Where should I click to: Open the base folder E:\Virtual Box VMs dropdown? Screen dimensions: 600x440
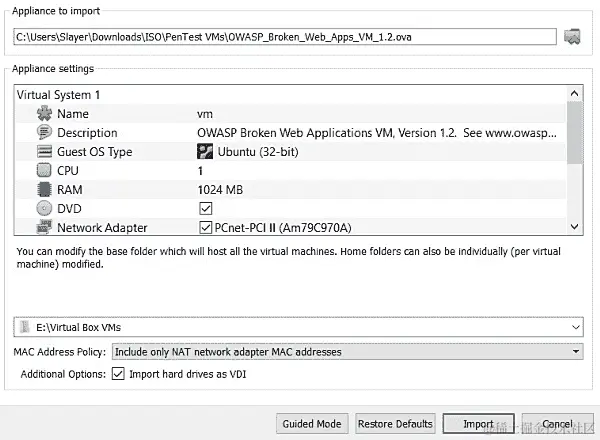click(x=576, y=327)
